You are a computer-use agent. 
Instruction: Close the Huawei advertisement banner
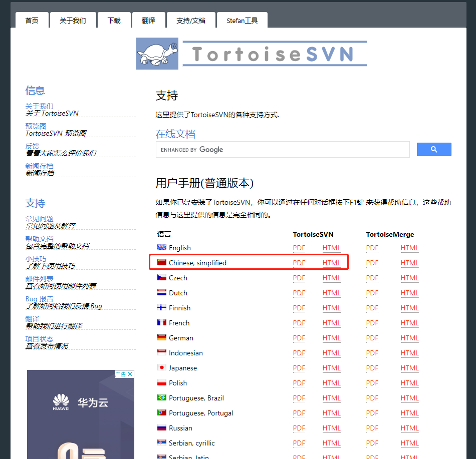tap(129, 374)
